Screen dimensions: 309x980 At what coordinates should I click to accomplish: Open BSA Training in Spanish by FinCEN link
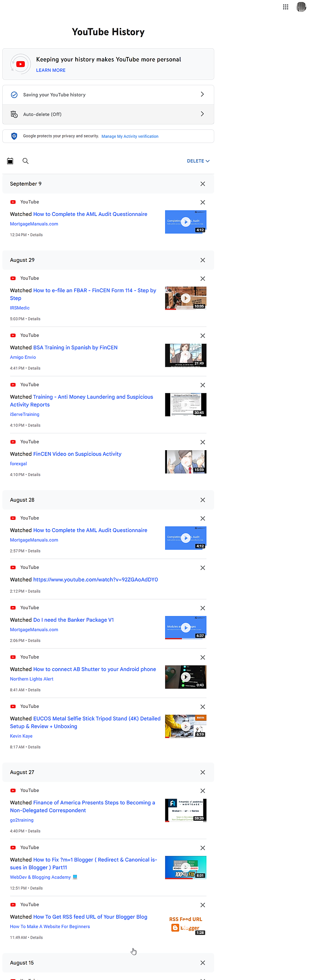point(75,348)
